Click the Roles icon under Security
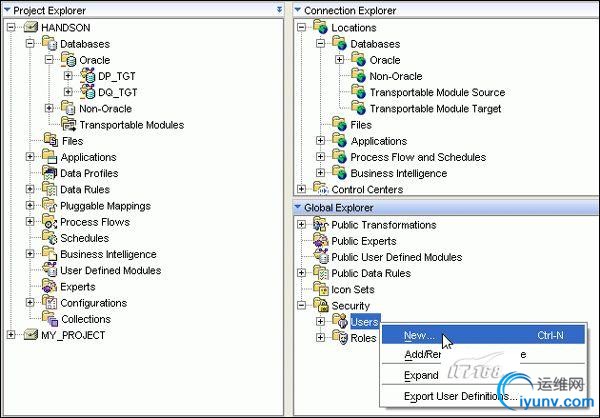 pyautogui.click(x=340, y=337)
